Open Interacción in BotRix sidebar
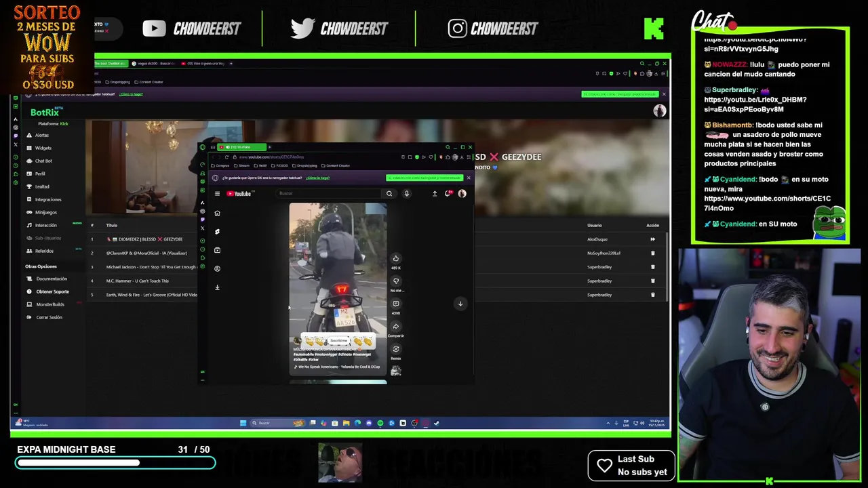The image size is (868, 488). 46,225
